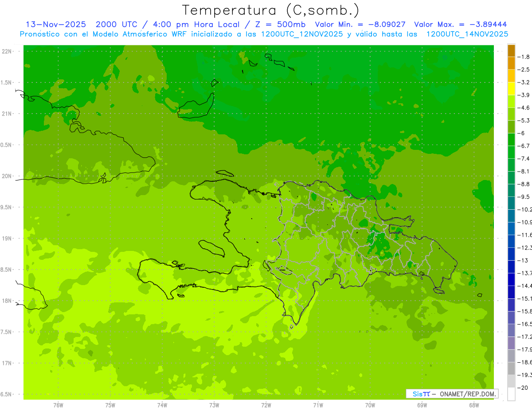Click the '74W' longitude label
This screenshot has width=532, height=411.
pos(162,405)
